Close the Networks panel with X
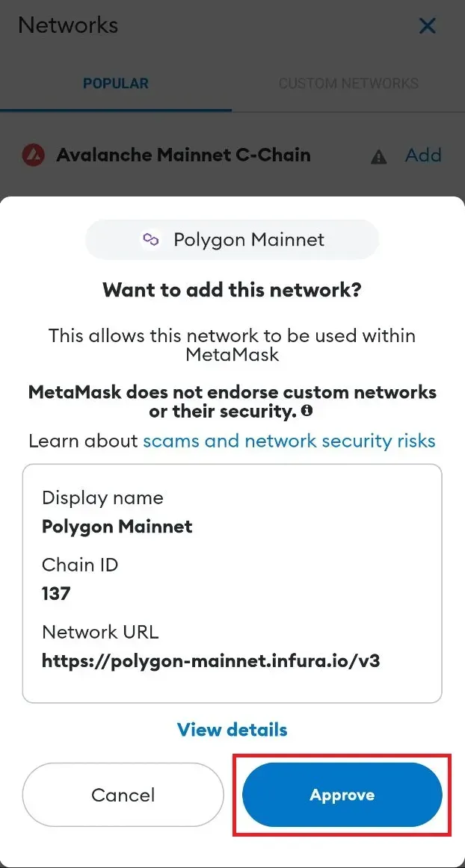 tap(427, 25)
